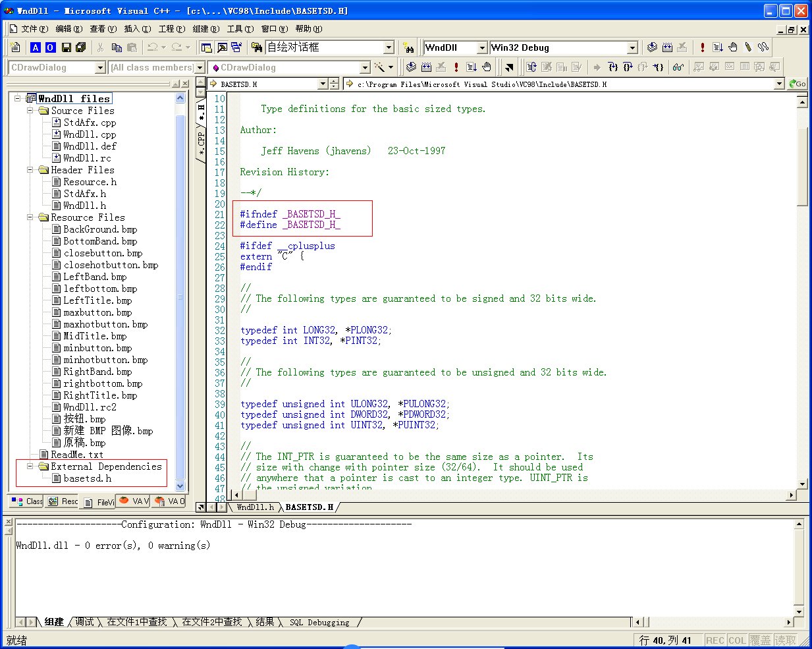Image resolution: width=812 pixels, height=649 pixels.
Task: Click the file tree vertical scrollbar
Action: coord(180,292)
